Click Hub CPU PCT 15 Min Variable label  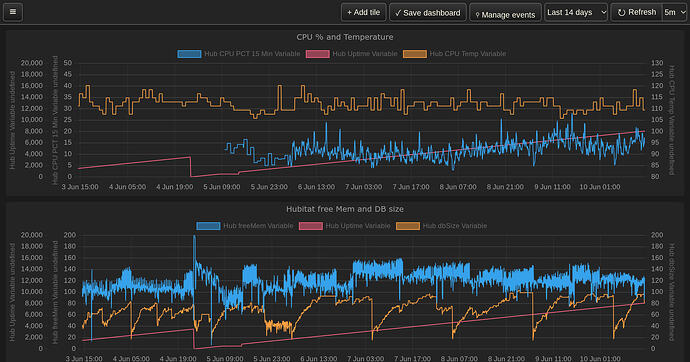[x=252, y=54]
